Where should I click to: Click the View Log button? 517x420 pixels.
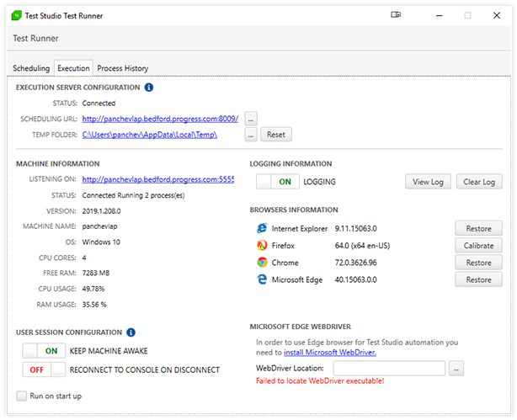click(428, 182)
